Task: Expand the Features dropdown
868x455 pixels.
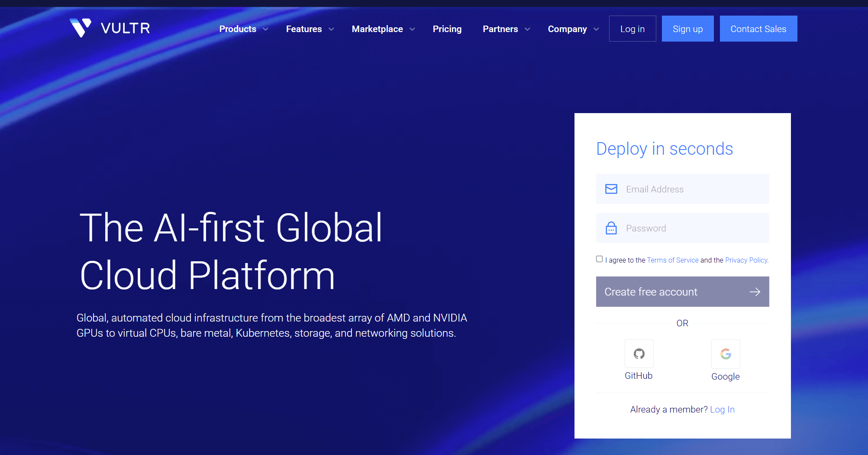Action: click(x=303, y=29)
